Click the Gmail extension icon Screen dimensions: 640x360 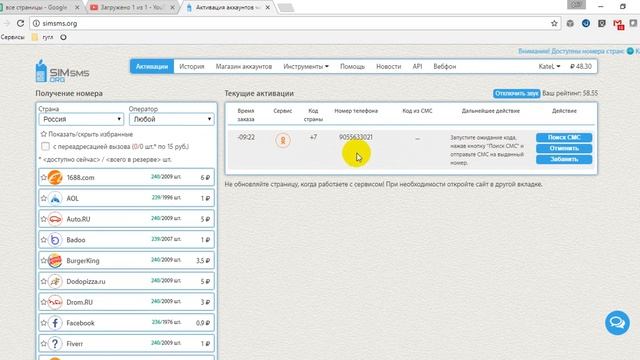pos(618,24)
